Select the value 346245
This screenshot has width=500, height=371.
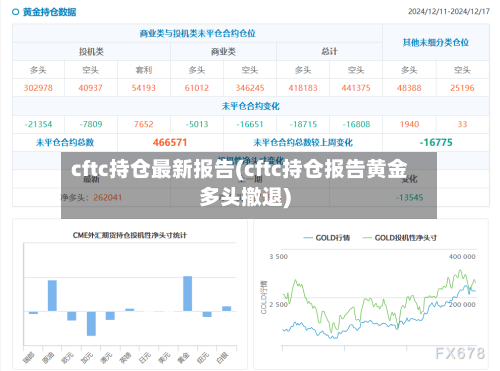click(x=250, y=88)
